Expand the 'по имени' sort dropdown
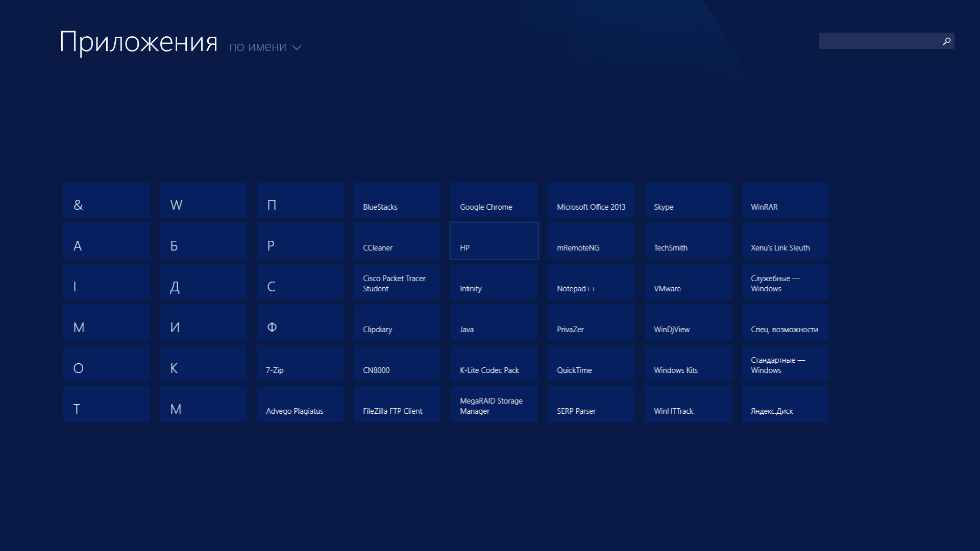The height and width of the screenshot is (551, 980). click(265, 47)
